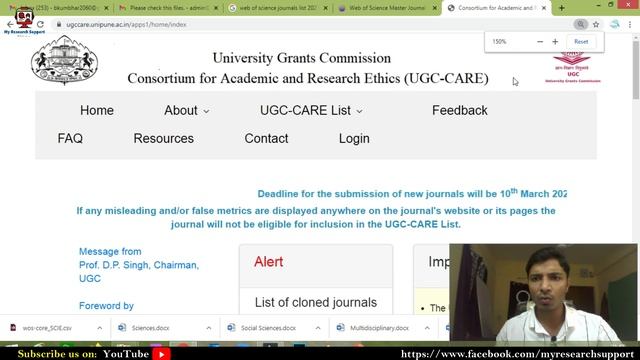Expand options for Social Sciences.docx download
640x360 pixels.
(x=318, y=328)
